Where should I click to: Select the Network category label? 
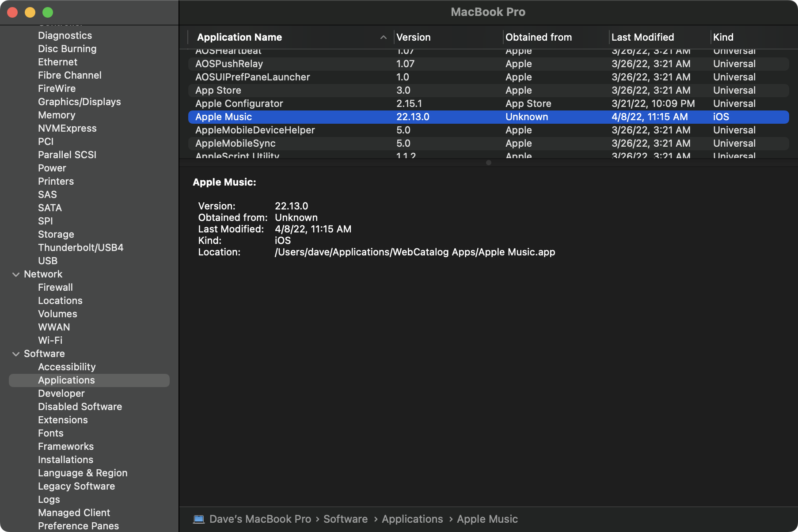click(43, 274)
